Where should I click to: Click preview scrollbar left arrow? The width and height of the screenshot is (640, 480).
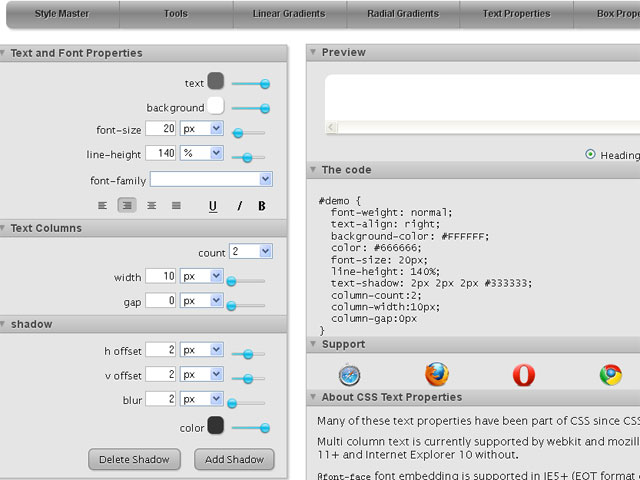click(x=331, y=127)
